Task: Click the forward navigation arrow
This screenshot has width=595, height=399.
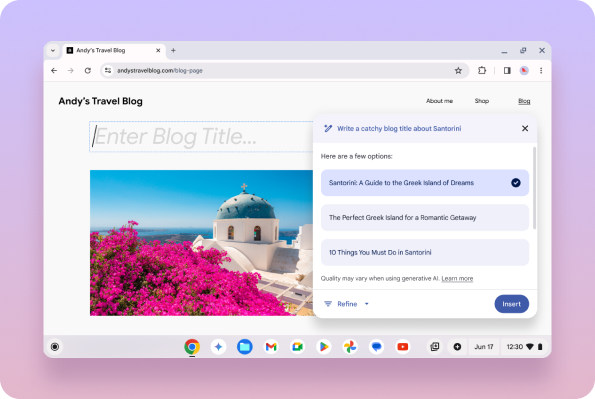Action: point(71,71)
